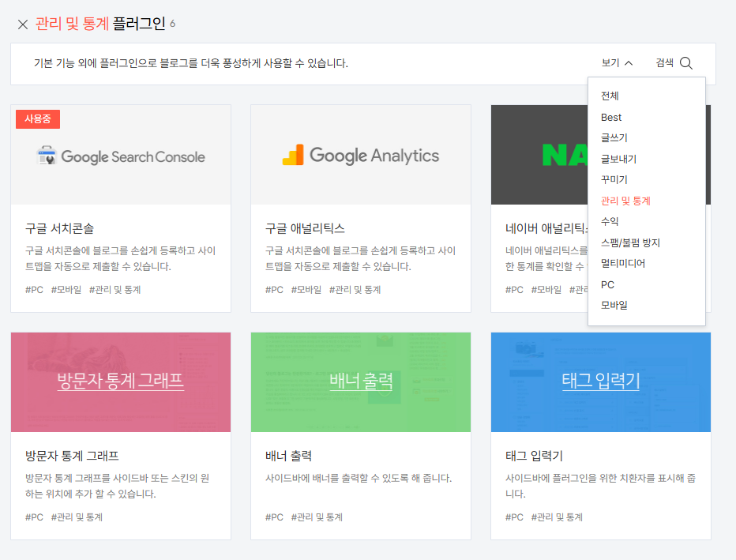Collapse the 보기 dropdown chevron

click(x=629, y=63)
